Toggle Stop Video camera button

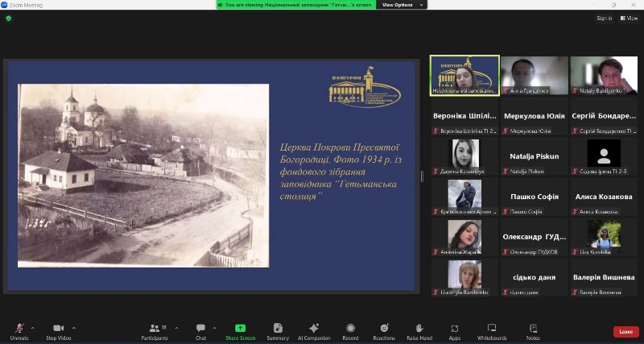[58, 331]
